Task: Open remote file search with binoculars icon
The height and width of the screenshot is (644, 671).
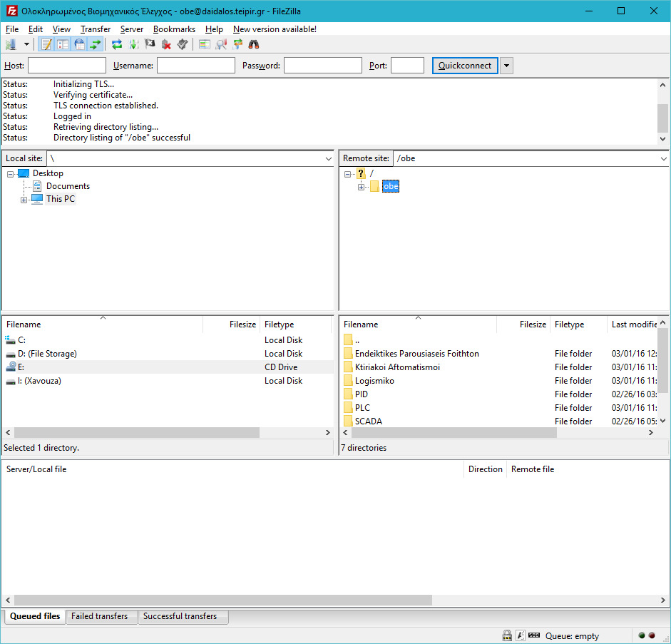Action: tap(254, 44)
